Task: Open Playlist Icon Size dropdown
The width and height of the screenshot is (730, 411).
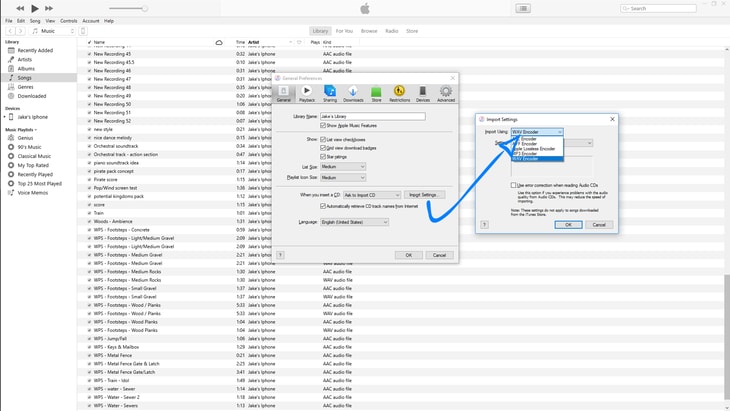Action: pos(343,178)
